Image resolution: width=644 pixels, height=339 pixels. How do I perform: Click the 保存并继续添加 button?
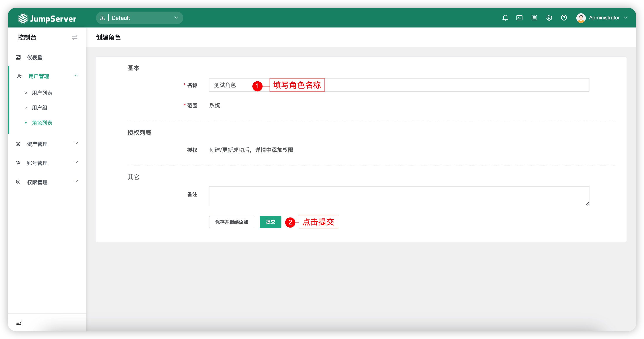(232, 222)
